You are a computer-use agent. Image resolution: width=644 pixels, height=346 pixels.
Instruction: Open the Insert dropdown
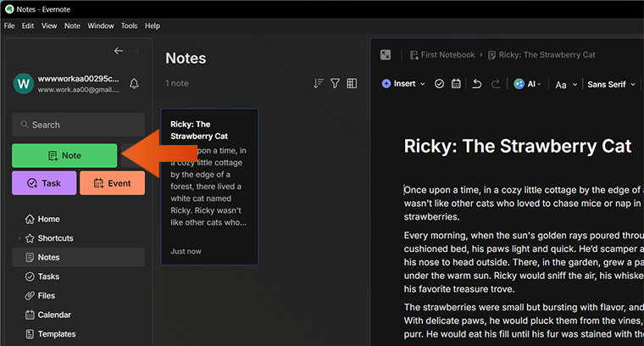click(x=403, y=84)
